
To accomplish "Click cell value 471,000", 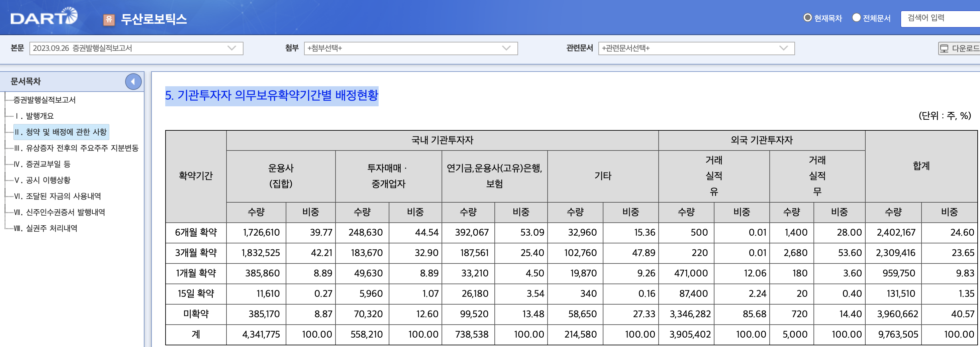I will pos(691,273).
